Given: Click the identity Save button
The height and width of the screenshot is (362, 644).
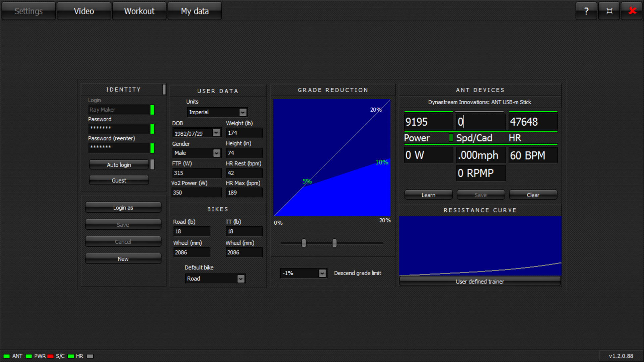Looking at the screenshot, I should click(123, 225).
